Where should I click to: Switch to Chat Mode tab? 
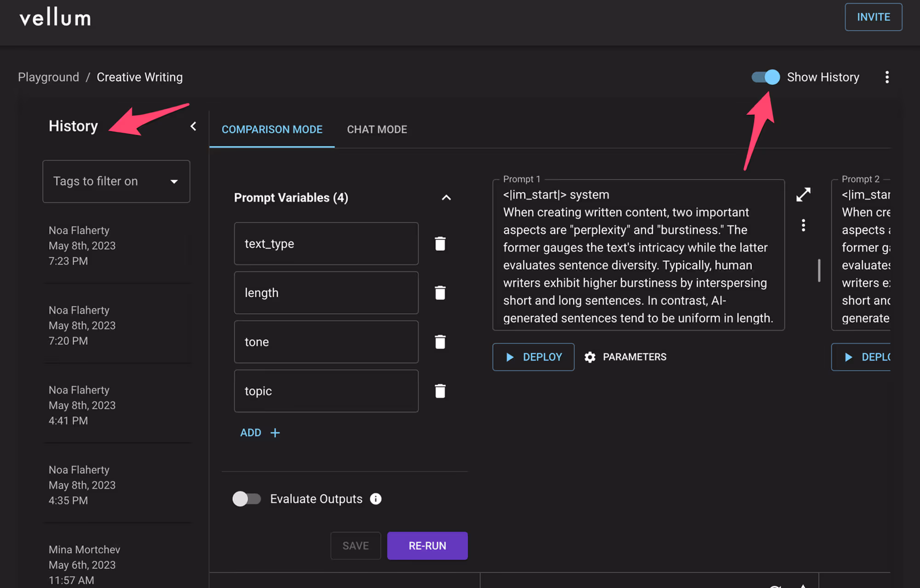click(x=377, y=130)
